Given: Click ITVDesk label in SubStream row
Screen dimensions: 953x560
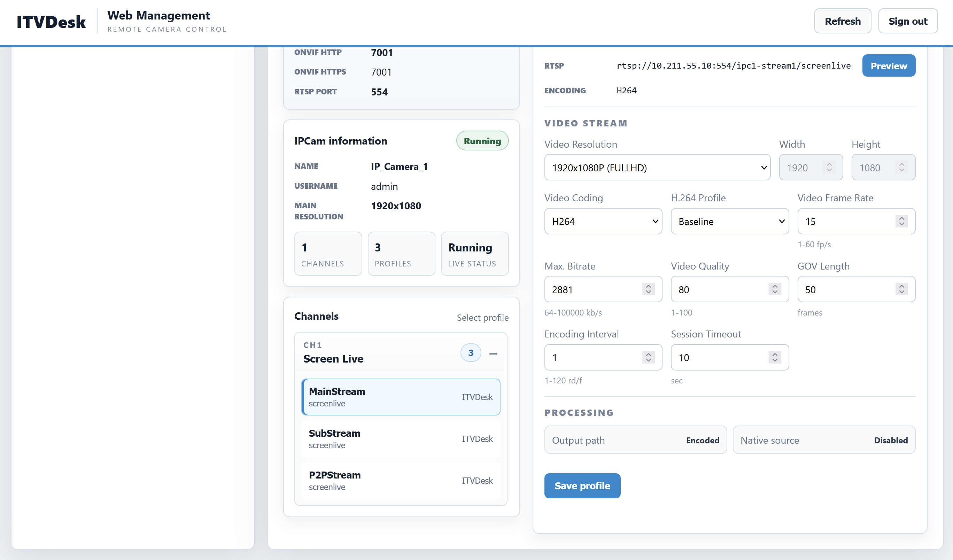Looking at the screenshot, I should 477,439.
